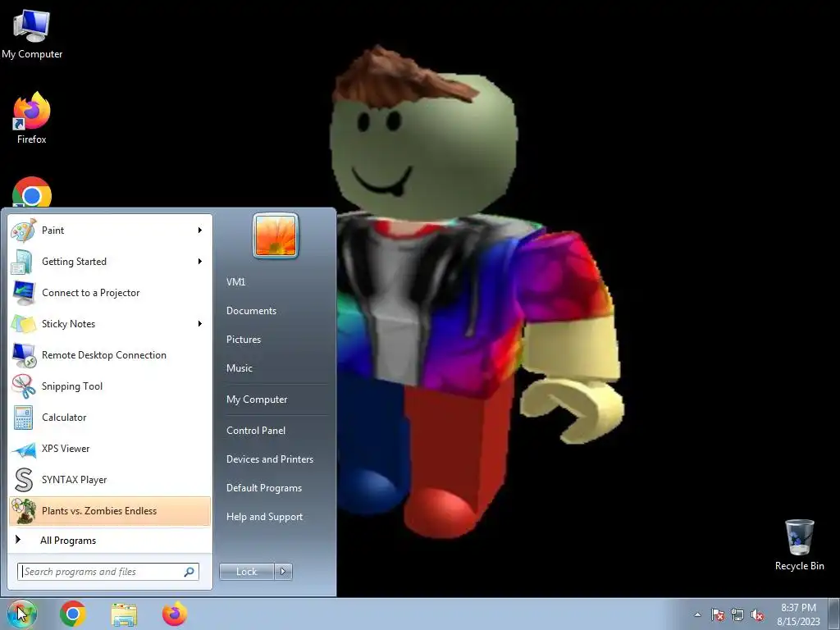Viewport: 840px width, 630px height.
Task: Show hidden tray icons arrow
Action: (697, 614)
